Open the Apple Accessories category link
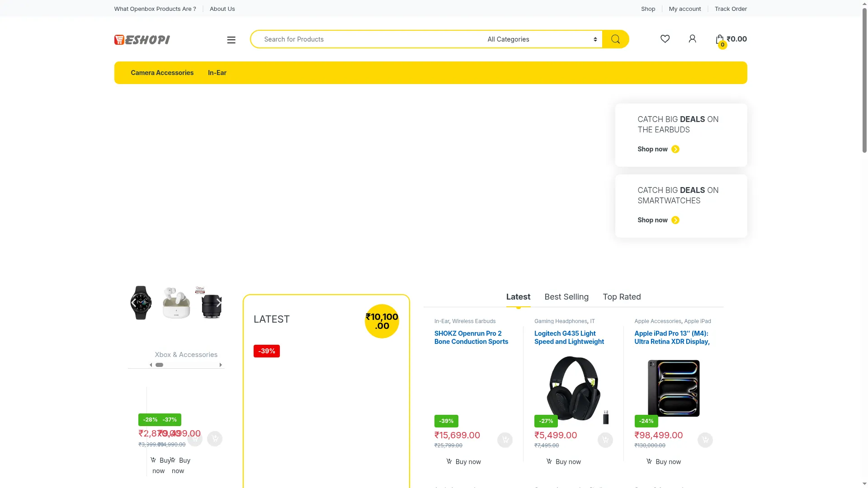 [x=657, y=321]
